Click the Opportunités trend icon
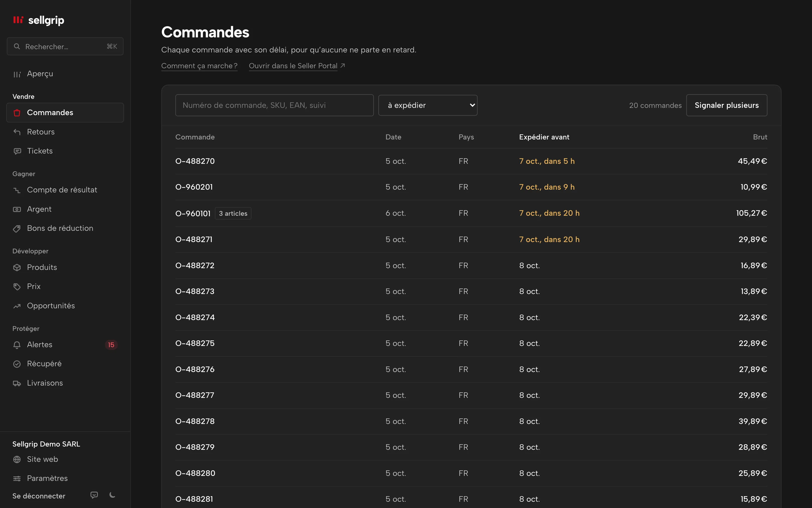 point(17,306)
